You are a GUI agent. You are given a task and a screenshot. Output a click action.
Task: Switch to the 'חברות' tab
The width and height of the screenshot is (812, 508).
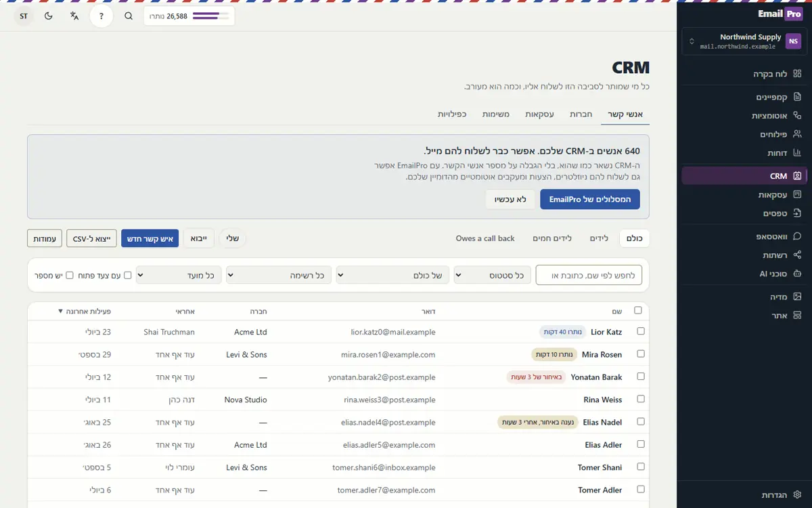click(581, 114)
